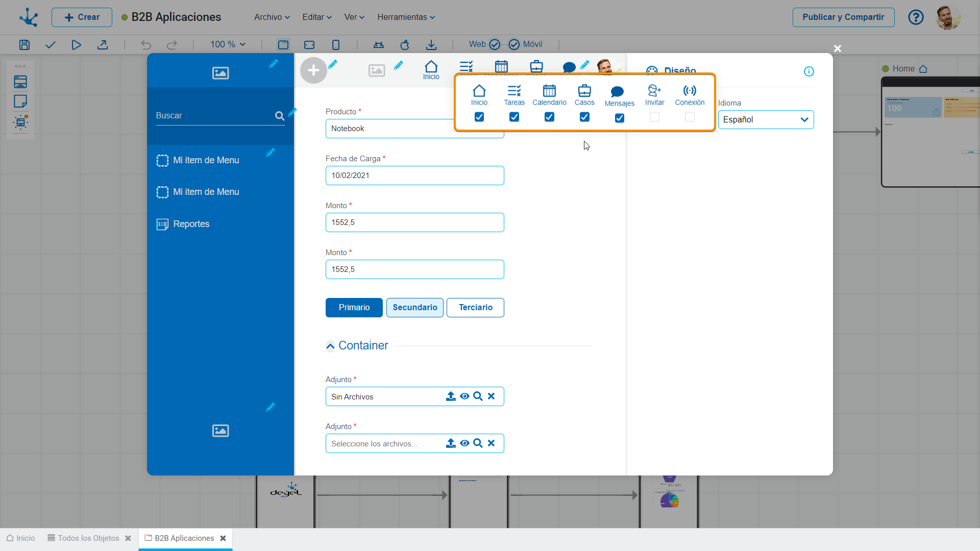
Task: Click the Publicar y Compartir button
Action: click(843, 17)
